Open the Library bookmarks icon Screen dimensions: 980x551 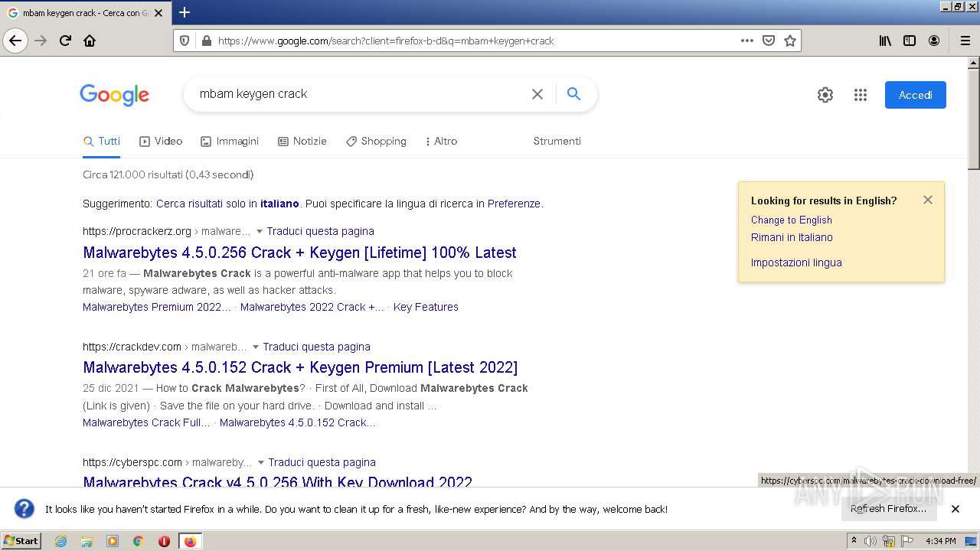pyautogui.click(x=885, y=41)
